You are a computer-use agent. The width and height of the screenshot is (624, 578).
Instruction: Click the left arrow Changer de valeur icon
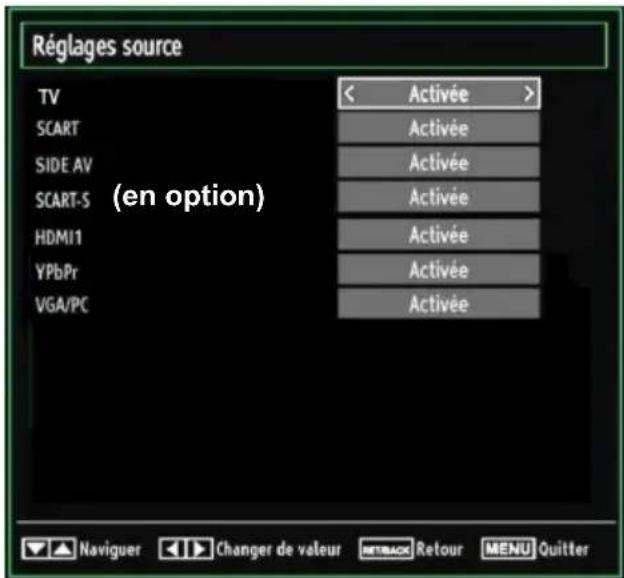point(172,549)
